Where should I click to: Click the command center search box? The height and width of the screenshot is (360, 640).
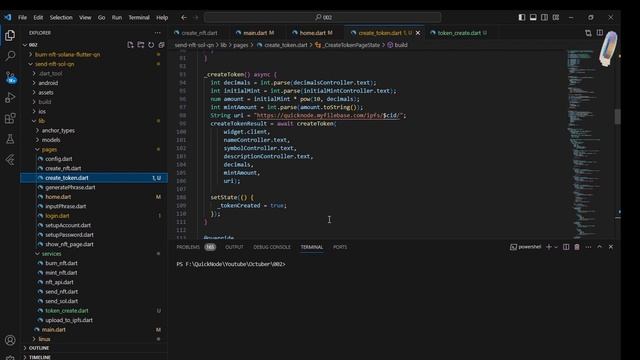pos(322,18)
